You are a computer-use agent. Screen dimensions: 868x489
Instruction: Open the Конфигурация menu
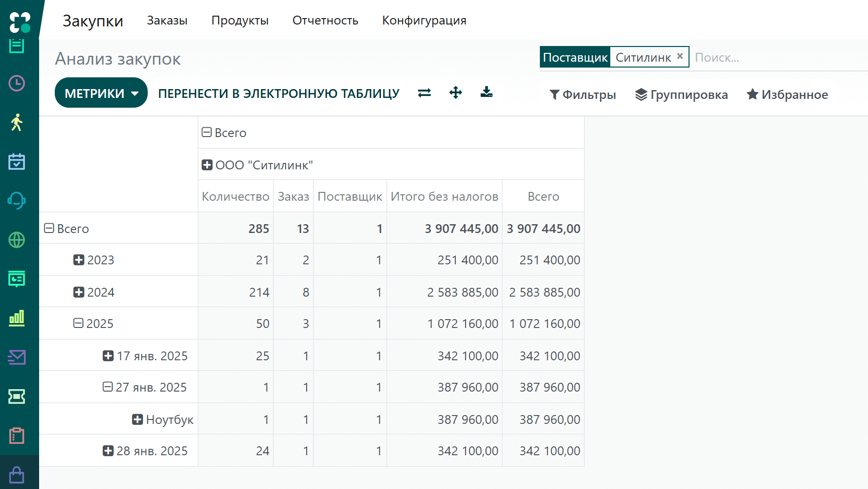click(424, 21)
